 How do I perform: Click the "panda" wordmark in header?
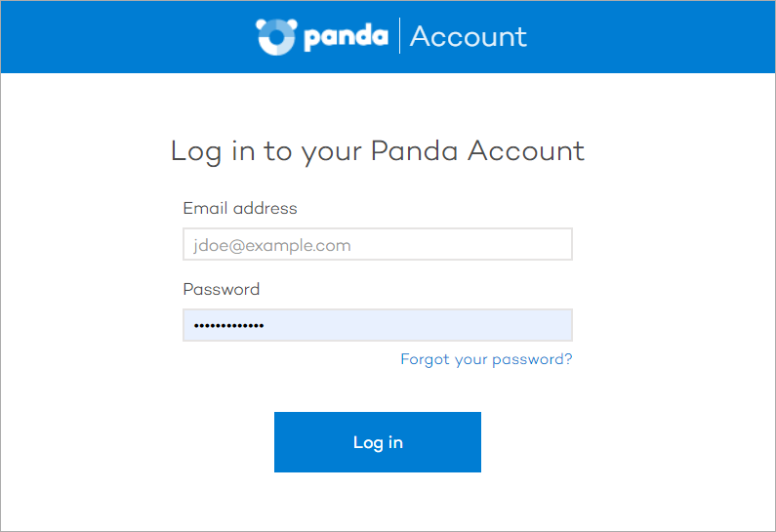click(346, 37)
